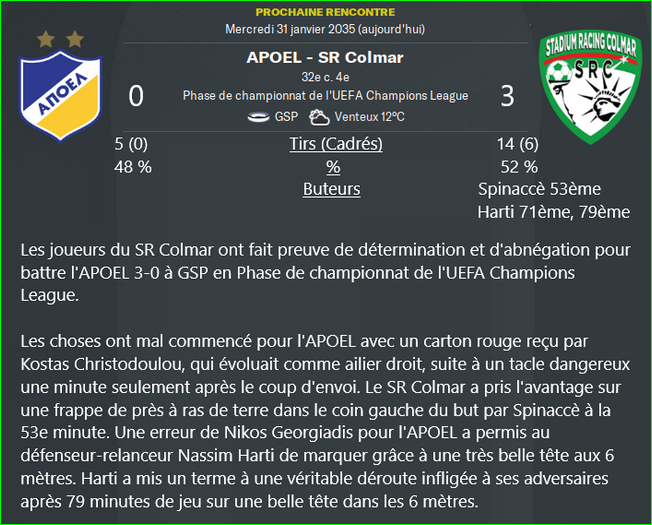Click the PROCHAINE RENCONTRE heading

(x=325, y=12)
